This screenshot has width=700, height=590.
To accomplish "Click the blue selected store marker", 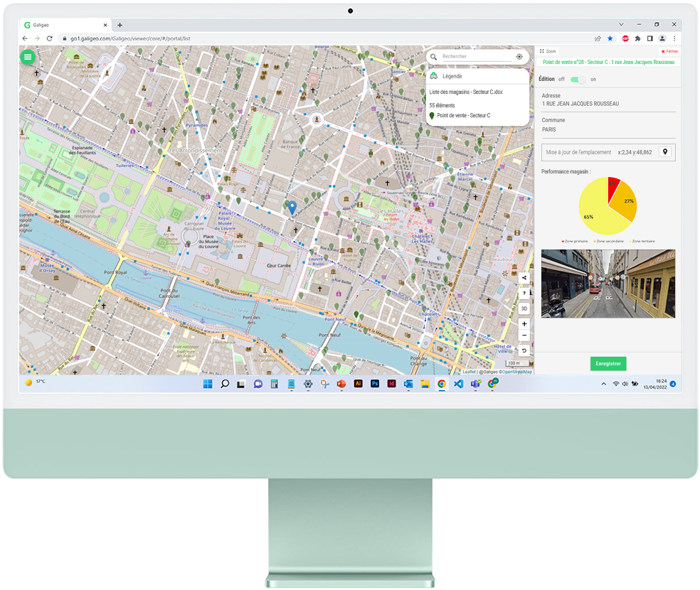I will click(292, 207).
